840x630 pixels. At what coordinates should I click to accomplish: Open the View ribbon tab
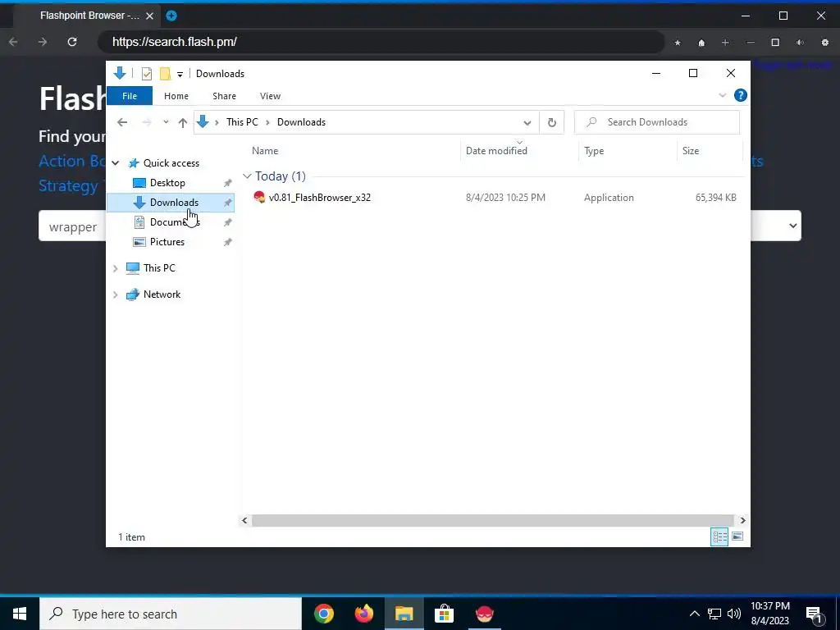coord(270,96)
